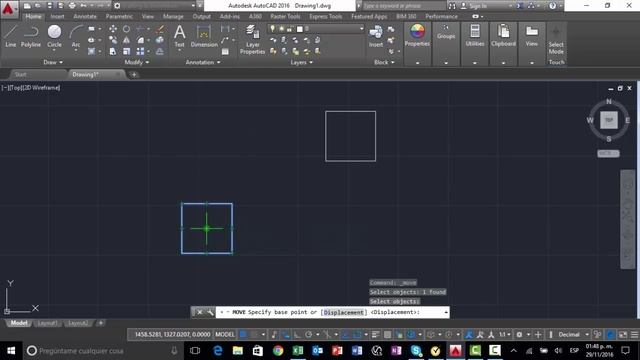640x360 pixels.
Task: Open the Utilities calculator panel
Action: (x=475, y=35)
